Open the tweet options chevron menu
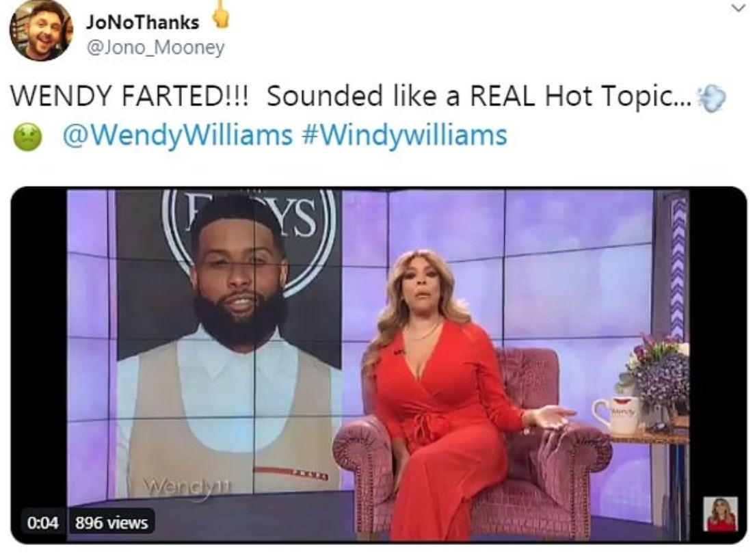 pyautogui.click(x=737, y=8)
